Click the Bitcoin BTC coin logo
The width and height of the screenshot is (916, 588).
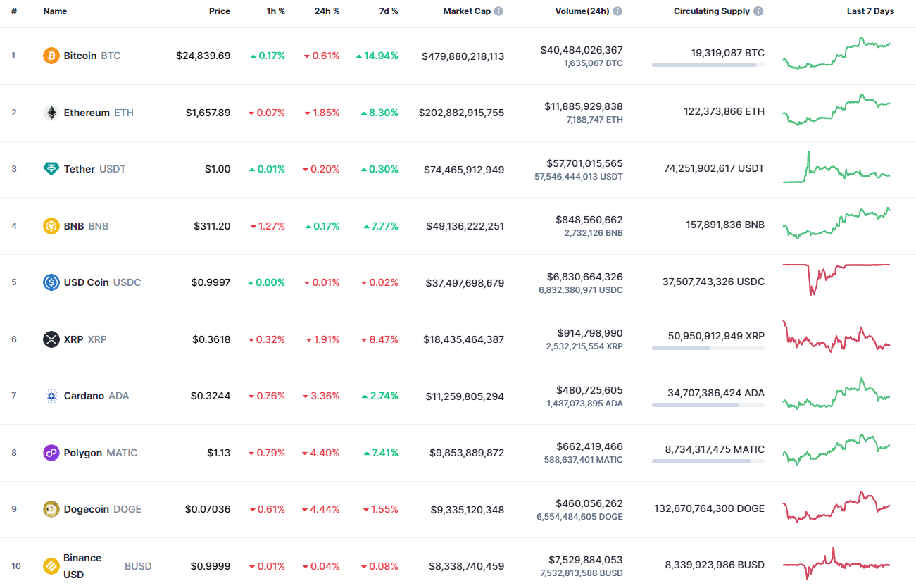[x=50, y=55]
